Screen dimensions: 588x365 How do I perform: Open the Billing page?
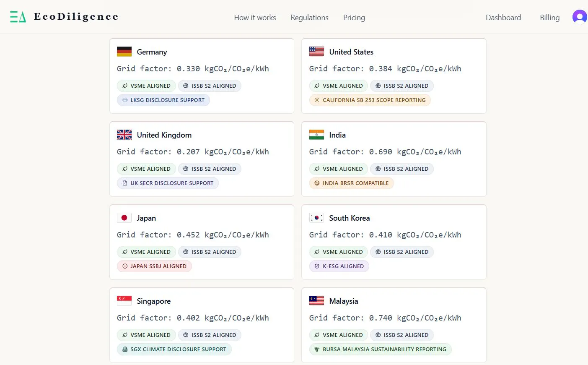click(550, 18)
